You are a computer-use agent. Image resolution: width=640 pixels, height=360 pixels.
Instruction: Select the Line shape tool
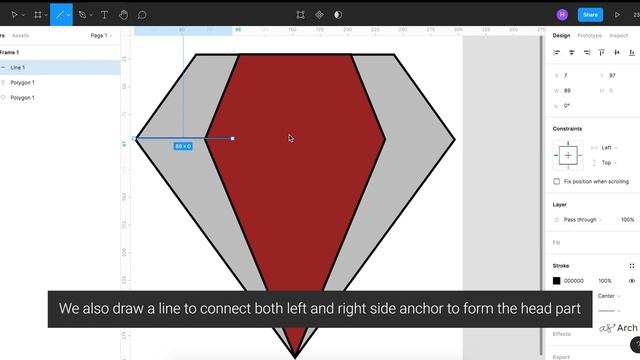[60, 15]
